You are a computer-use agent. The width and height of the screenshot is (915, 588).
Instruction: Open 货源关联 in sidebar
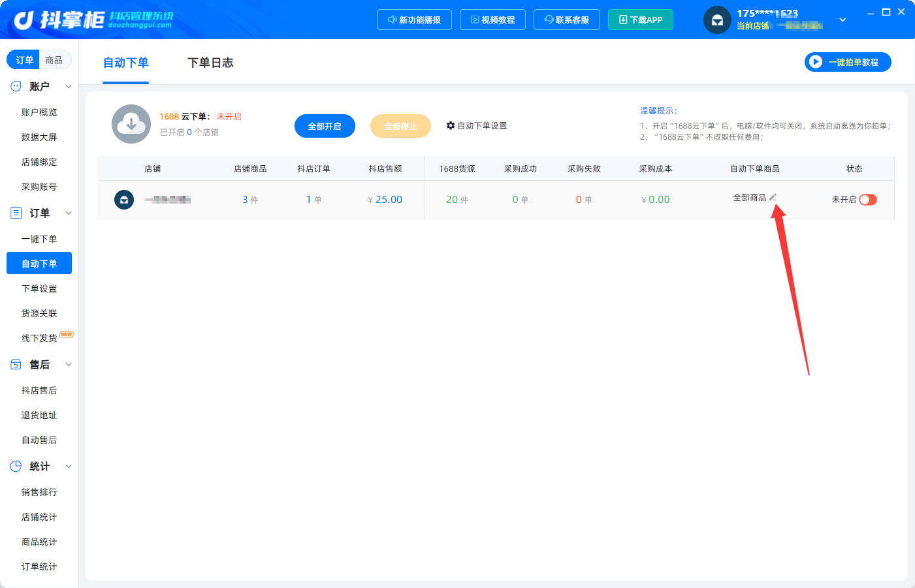pos(39,313)
